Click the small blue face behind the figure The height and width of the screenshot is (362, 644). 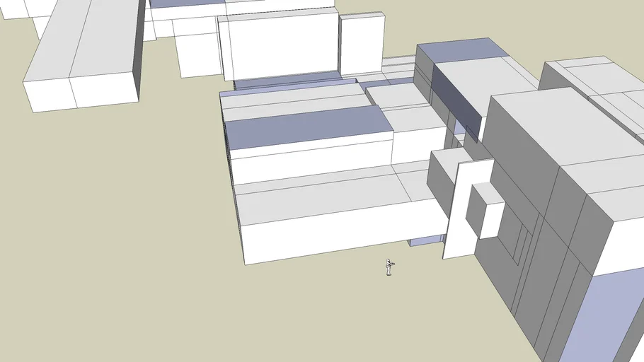coord(426,241)
